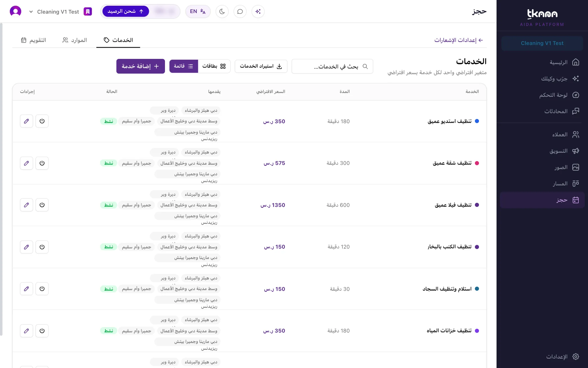Viewport: 588px width, 368px height.
Task: Click the purple building icon beside Cleaning V1 Test
Action: (x=88, y=11)
